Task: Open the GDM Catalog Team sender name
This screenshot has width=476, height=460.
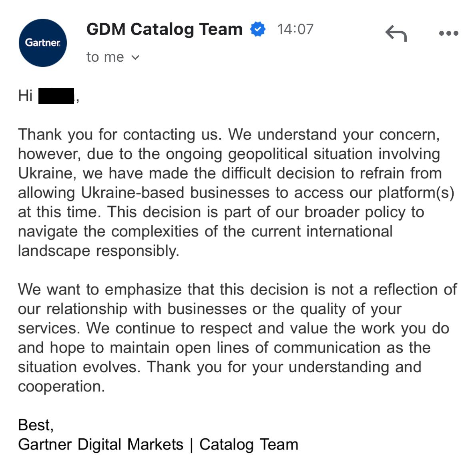Action: (x=165, y=30)
